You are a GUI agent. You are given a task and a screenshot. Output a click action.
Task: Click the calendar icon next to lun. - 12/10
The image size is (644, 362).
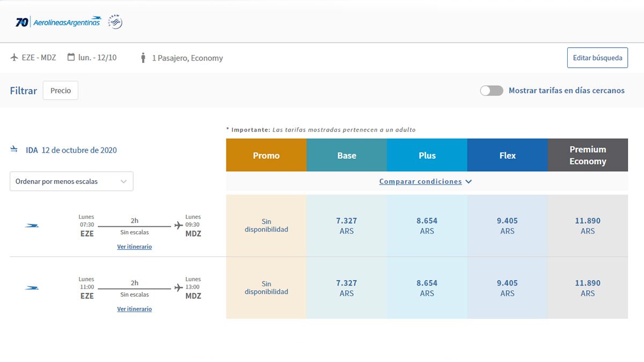71,57
